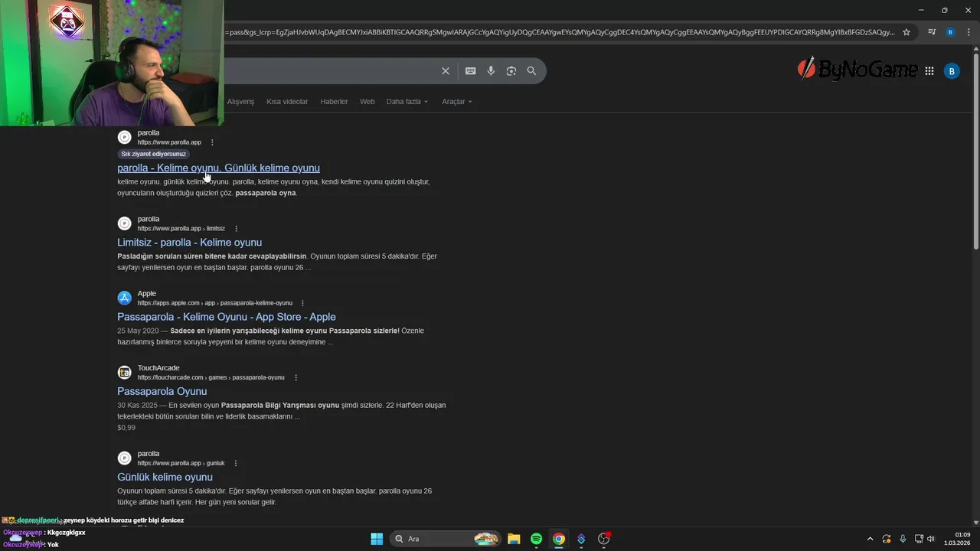Switch to the Haberler tab

(334, 102)
